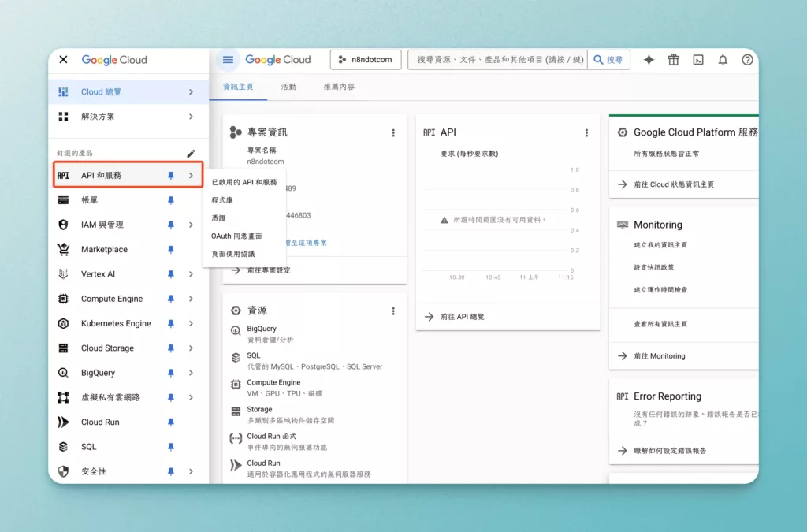
Task: Click the Google Cloud logo in sidebar
Action: (114, 60)
